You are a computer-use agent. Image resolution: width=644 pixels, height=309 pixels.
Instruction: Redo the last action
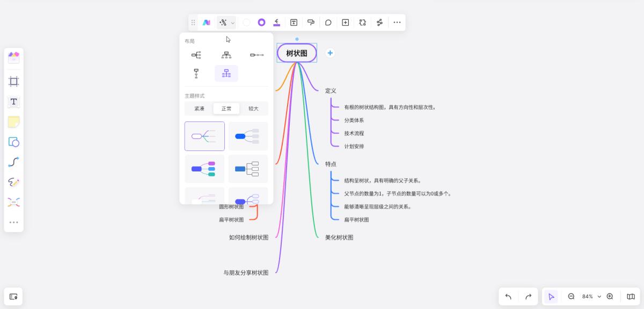click(x=528, y=296)
